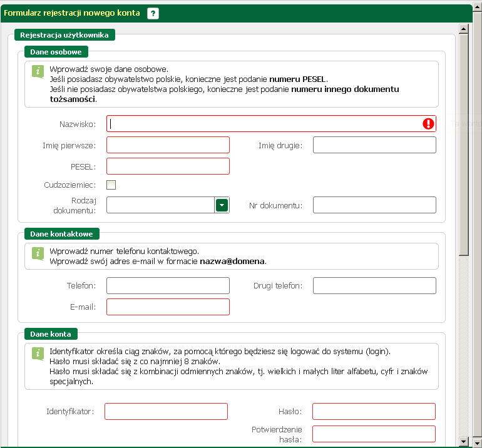Click the outer scrollbar down arrow

coord(478,444)
